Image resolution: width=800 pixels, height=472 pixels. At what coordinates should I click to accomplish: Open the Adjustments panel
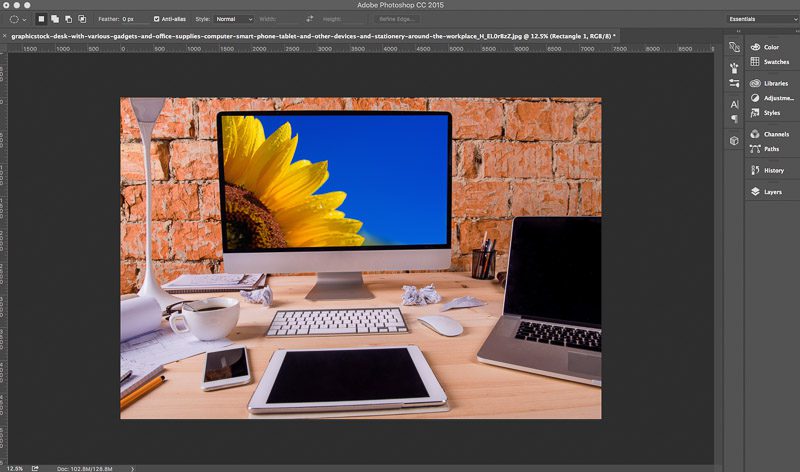778,98
